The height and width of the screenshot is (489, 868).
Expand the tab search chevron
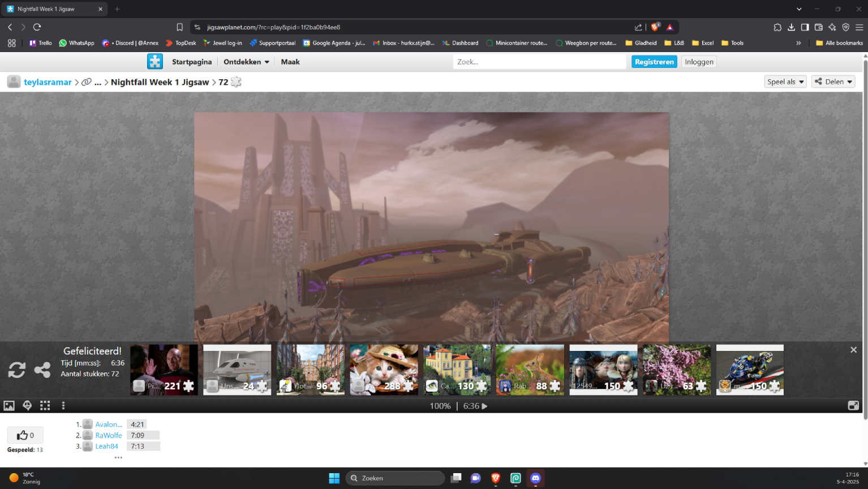pos(799,9)
